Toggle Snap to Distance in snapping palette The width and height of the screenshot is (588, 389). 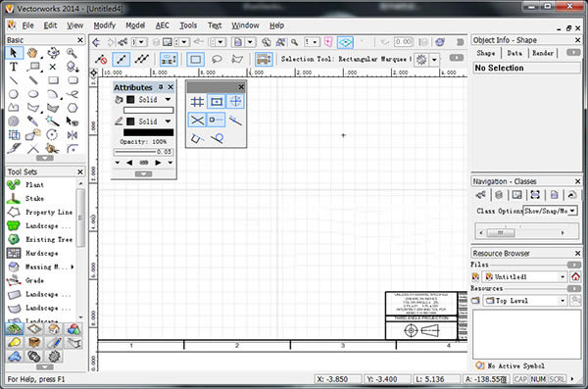tap(217, 121)
